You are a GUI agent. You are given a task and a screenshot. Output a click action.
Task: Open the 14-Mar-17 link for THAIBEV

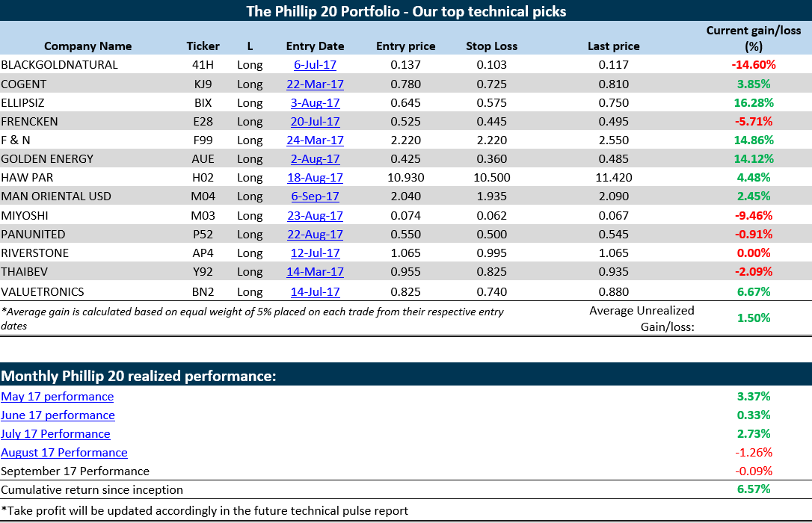315,272
